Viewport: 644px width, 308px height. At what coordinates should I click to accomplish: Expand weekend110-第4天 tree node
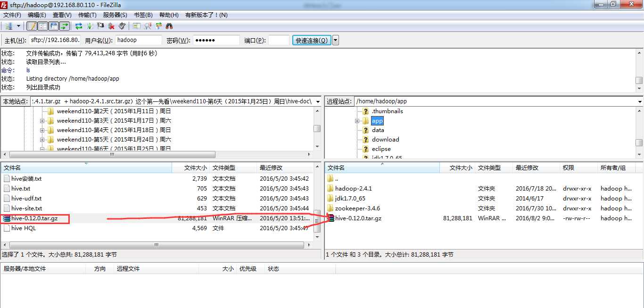coord(42,130)
